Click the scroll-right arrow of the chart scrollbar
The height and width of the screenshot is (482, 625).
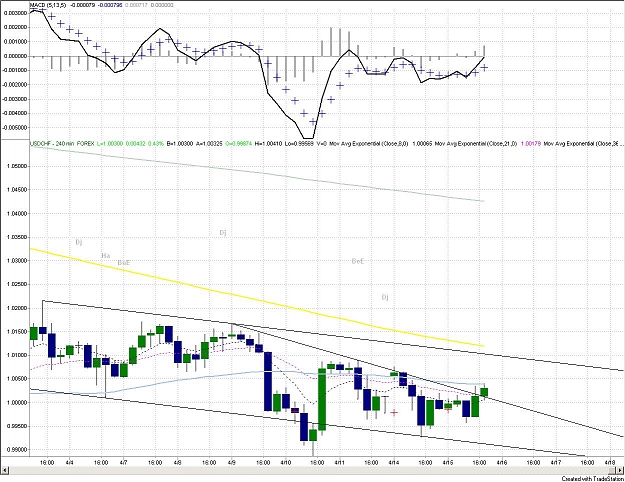tap(621, 470)
